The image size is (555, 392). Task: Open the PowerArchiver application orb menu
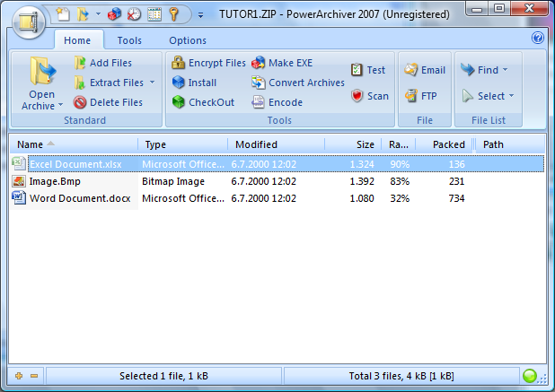29,22
